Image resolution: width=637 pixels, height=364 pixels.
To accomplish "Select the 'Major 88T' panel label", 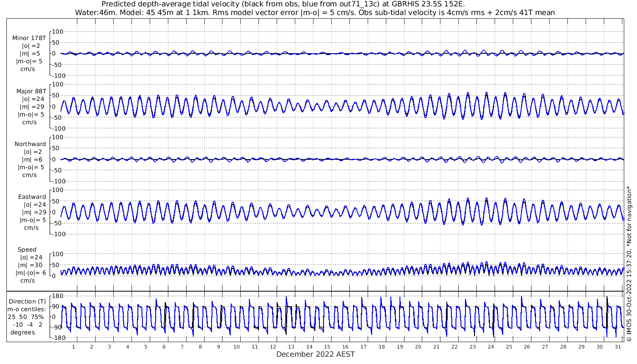I will (x=30, y=91).
